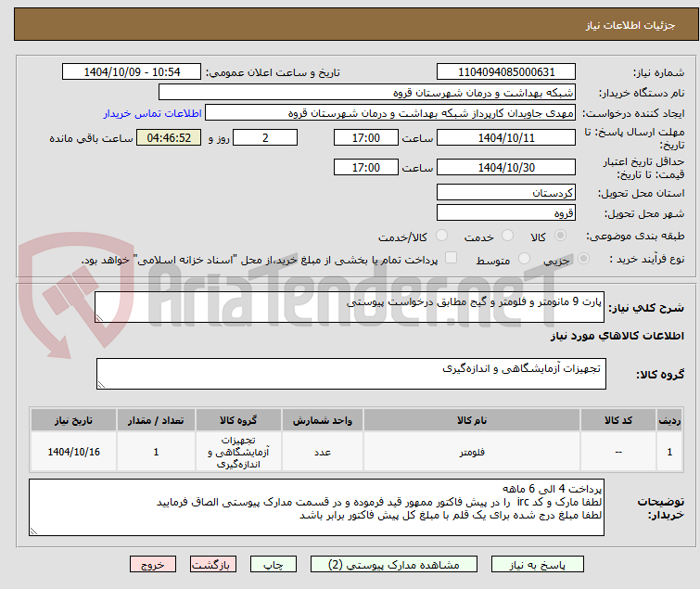Select the کالا/خدمت radio button
Screen dimensions: 700x589
point(441,236)
